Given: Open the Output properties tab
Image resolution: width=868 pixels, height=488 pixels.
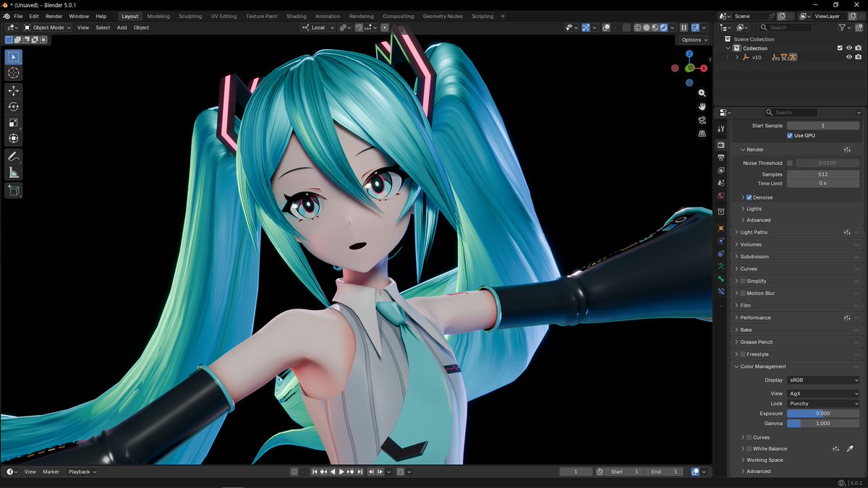Looking at the screenshot, I should tap(721, 158).
